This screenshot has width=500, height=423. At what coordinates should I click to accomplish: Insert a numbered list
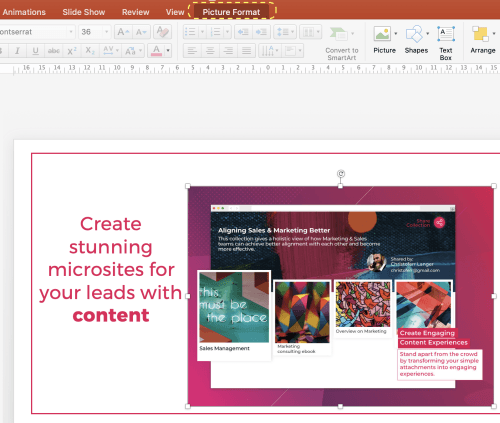(216, 32)
